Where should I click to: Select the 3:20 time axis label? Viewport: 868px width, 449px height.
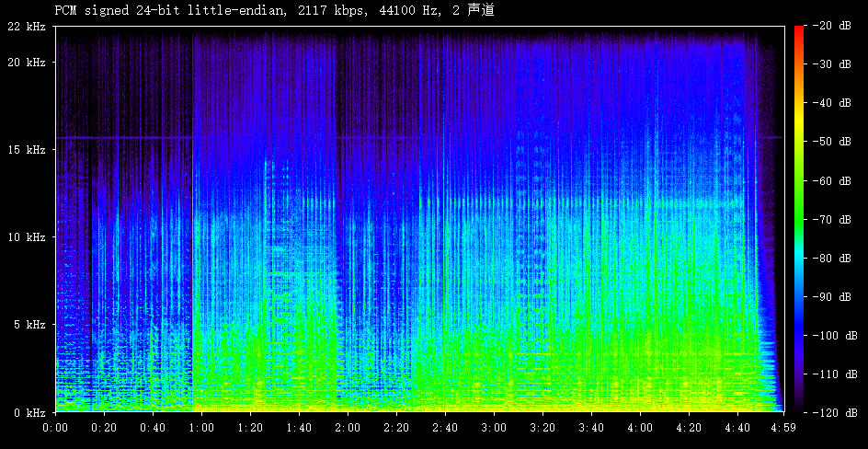pyautogui.click(x=542, y=428)
